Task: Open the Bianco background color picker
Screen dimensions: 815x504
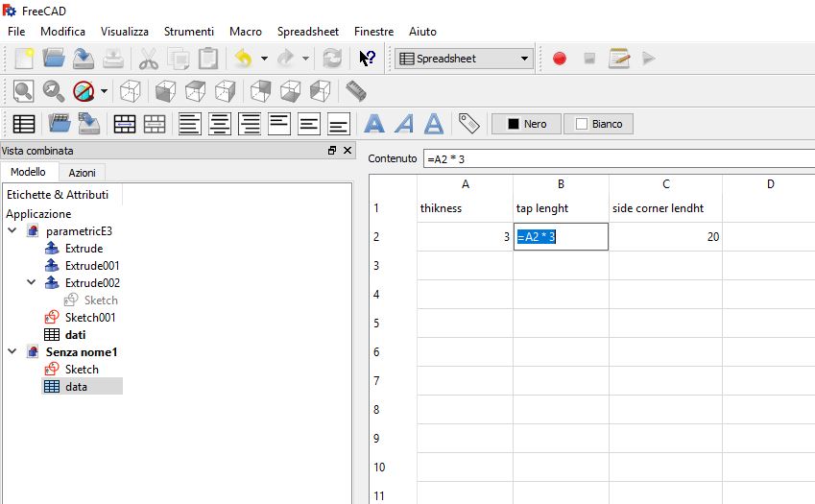Action: coord(598,124)
